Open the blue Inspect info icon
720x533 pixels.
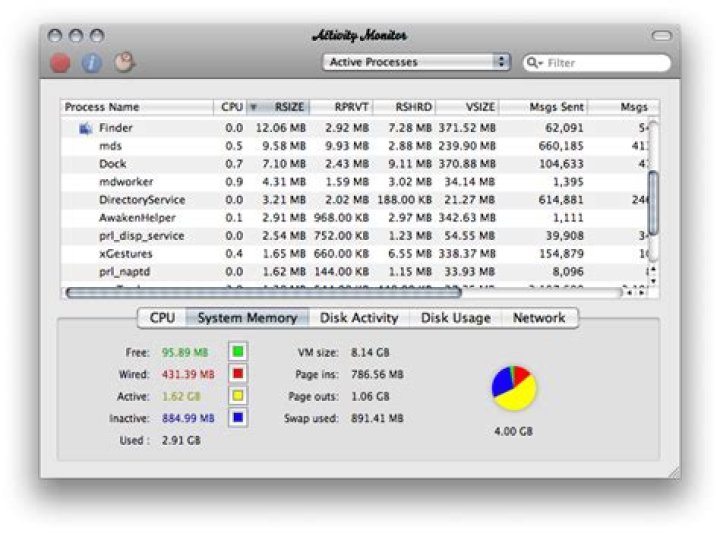point(92,63)
